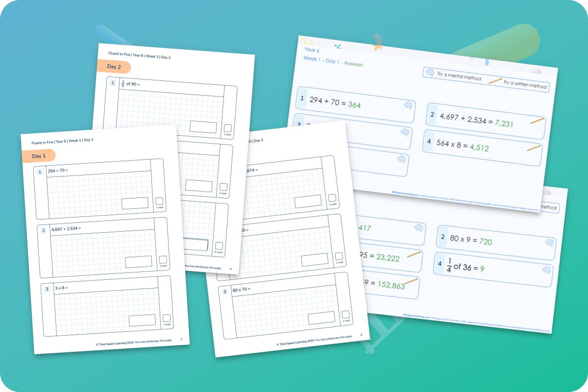Screen dimensions: 588x392
Task: Click the number 4 badge beside 564 x 8
Action: point(429,142)
